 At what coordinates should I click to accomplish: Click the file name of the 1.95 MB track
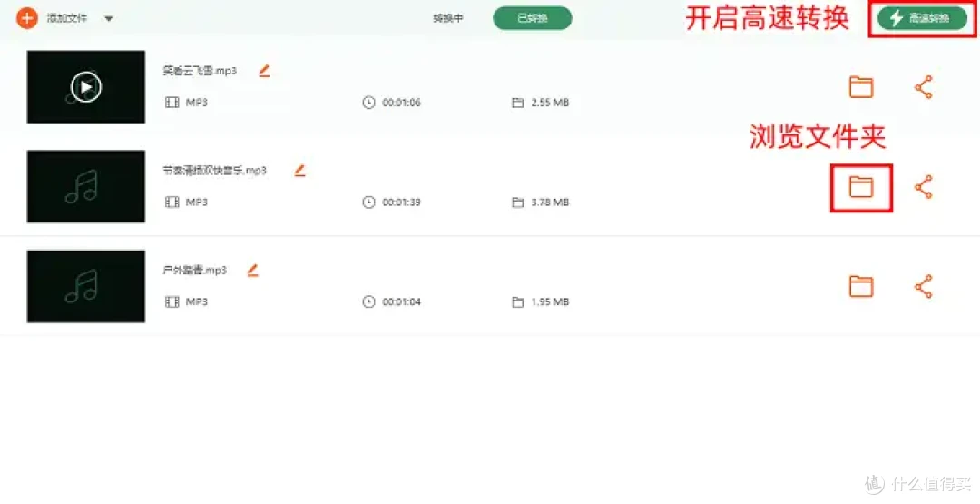(195, 270)
